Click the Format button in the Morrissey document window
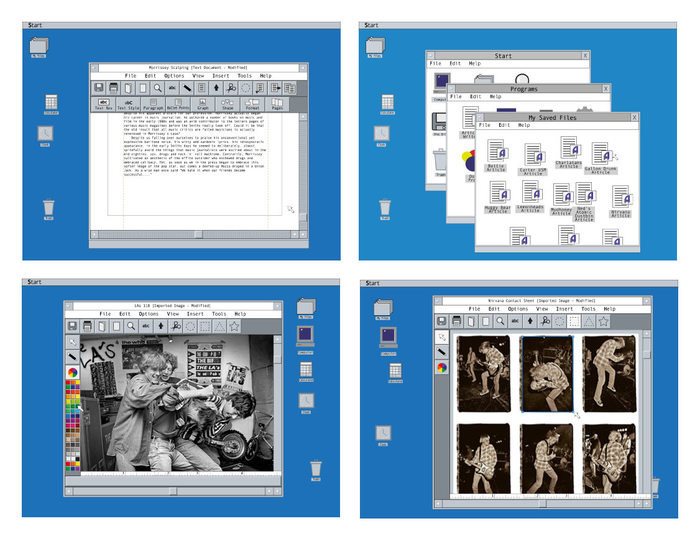700x544 pixels. [x=252, y=104]
